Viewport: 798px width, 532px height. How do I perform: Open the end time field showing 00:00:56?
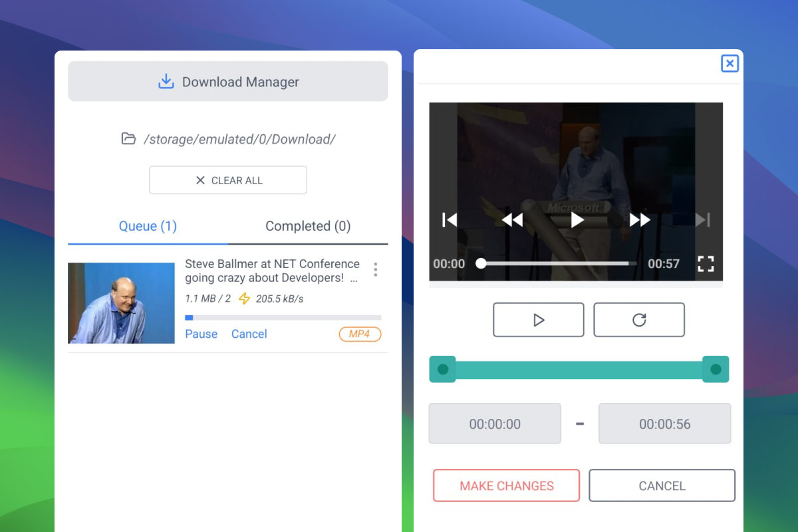point(664,424)
